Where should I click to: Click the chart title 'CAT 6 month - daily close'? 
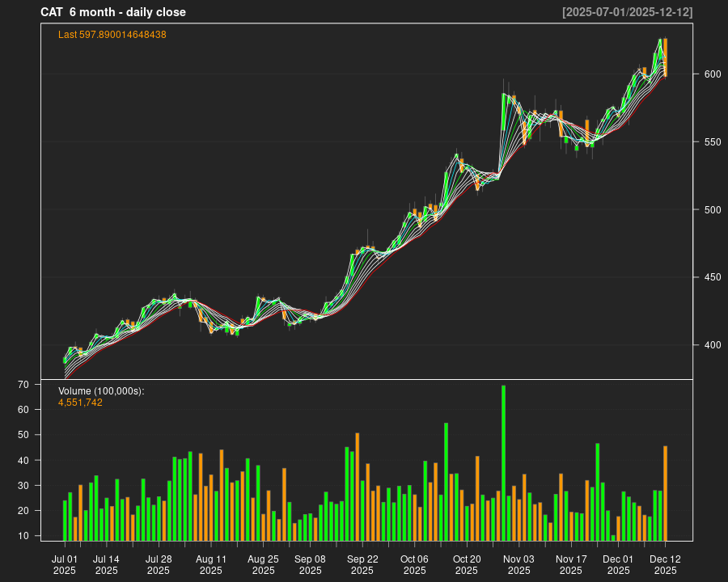click(x=113, y=12)
